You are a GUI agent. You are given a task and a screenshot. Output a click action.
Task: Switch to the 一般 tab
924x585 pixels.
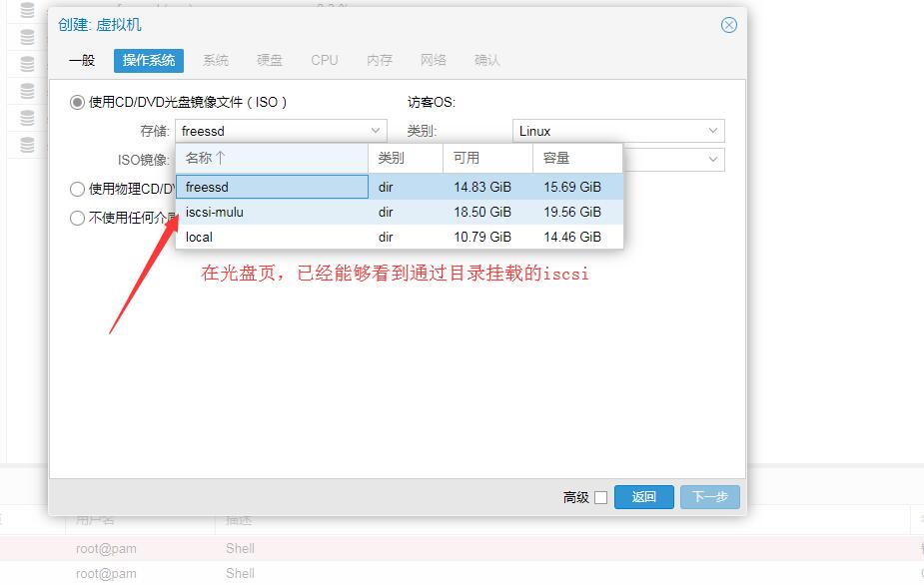tap(82, 60)
